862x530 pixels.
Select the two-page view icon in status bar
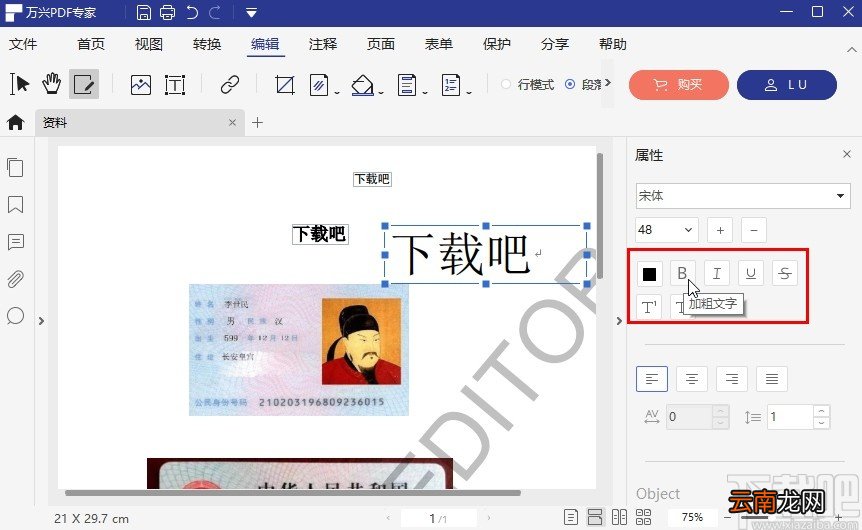(x=619, y=517)
